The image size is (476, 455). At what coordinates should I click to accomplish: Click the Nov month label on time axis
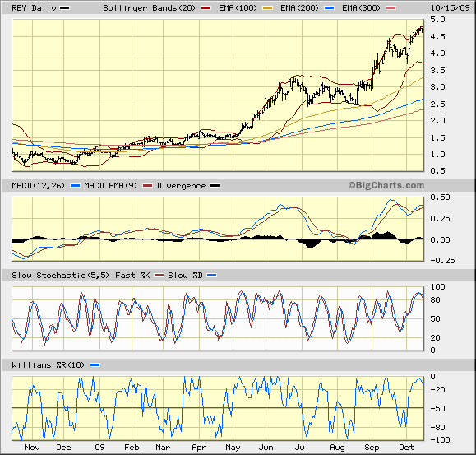pyautogui.click(x=32, y=448)
